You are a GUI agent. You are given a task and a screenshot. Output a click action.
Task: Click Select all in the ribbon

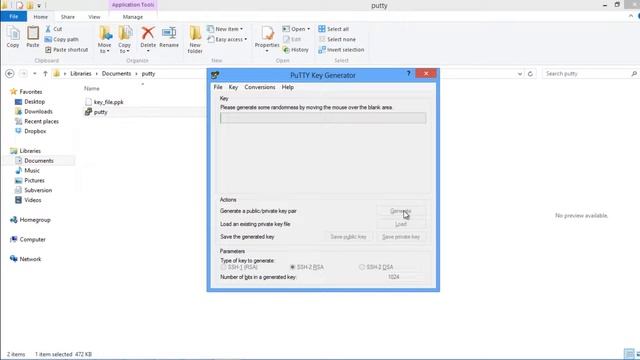point(333,29)
